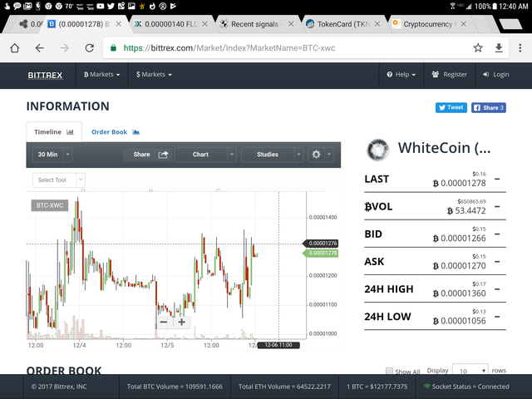
Task: Reload the page with refresh icon
Action: pos(89,48)
